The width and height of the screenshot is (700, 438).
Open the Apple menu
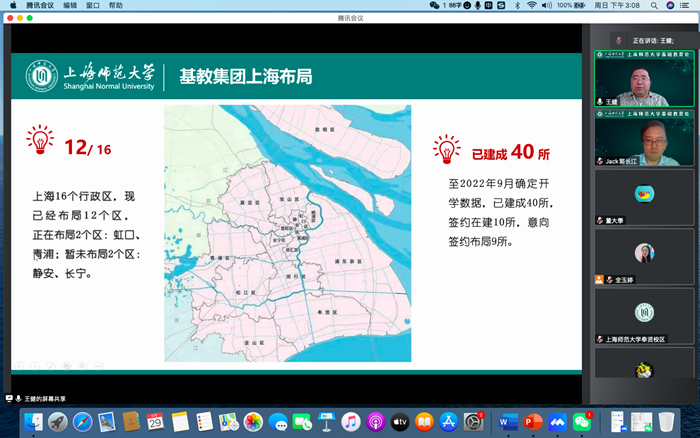[13, 5]
